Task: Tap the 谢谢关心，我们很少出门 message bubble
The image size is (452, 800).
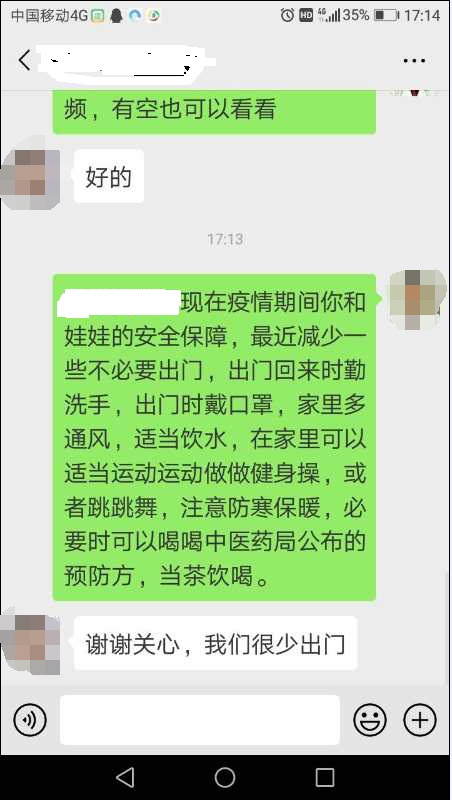Action: pyautogui.click(x=215, y=643)
